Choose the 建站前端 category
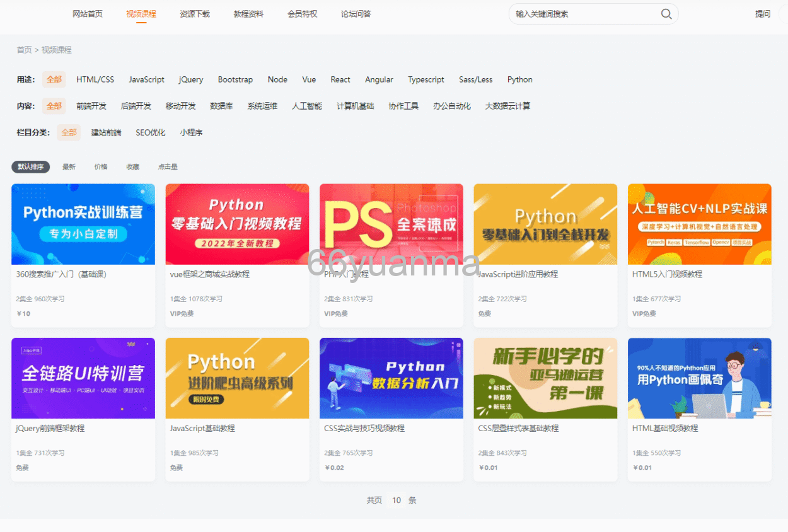788x532 pixels. coord(106,132)
